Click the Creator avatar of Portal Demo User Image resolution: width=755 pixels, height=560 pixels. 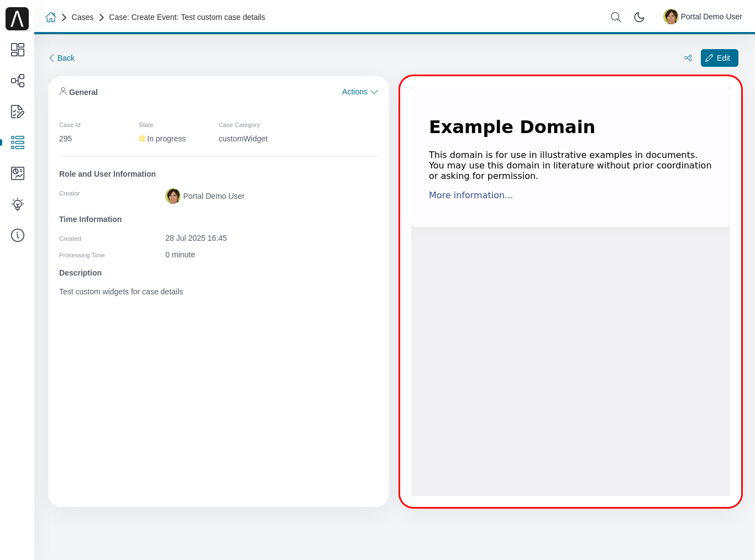(173, 196)
